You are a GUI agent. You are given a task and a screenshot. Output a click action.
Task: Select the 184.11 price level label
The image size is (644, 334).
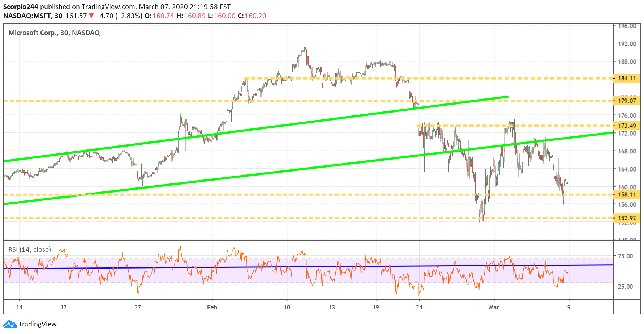(x=627, y=78)
